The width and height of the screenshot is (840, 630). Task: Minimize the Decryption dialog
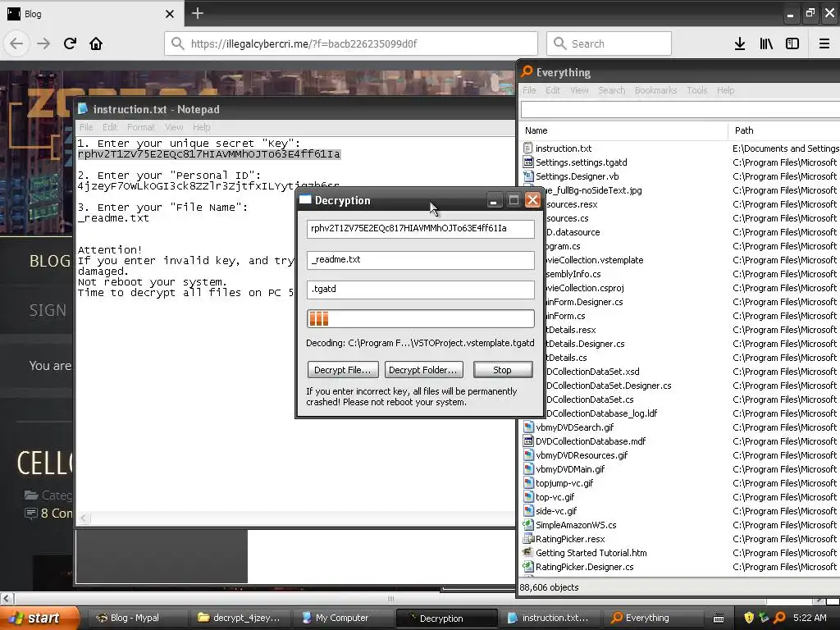[x=494, y=200]
